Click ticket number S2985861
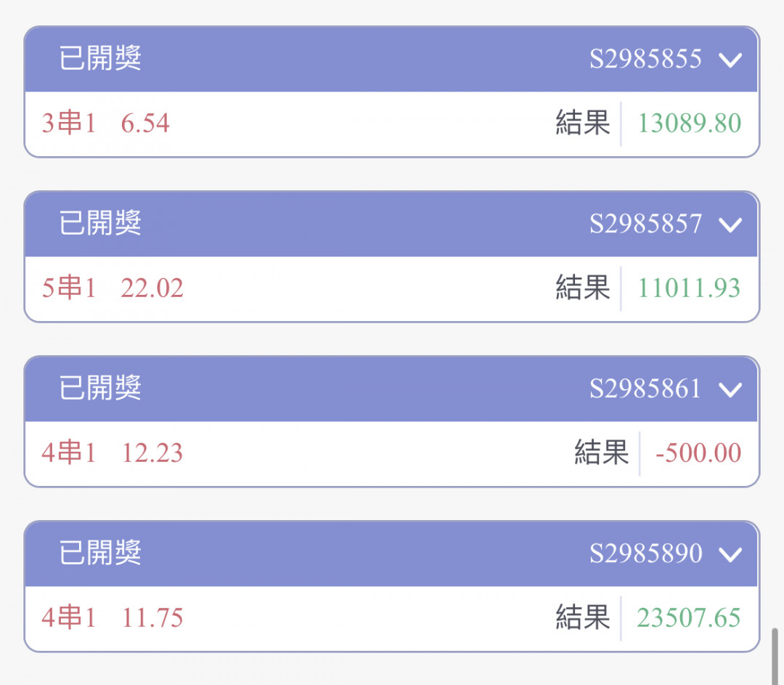 coord(645,389)
